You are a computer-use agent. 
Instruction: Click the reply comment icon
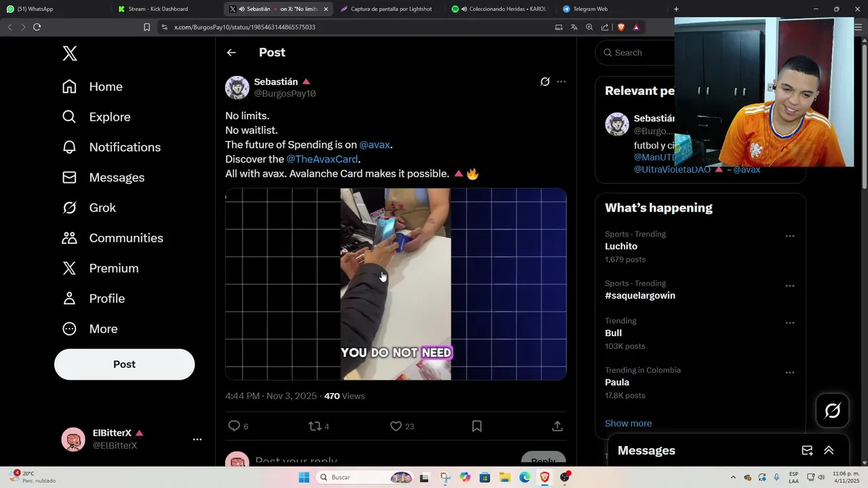point(234,426)
